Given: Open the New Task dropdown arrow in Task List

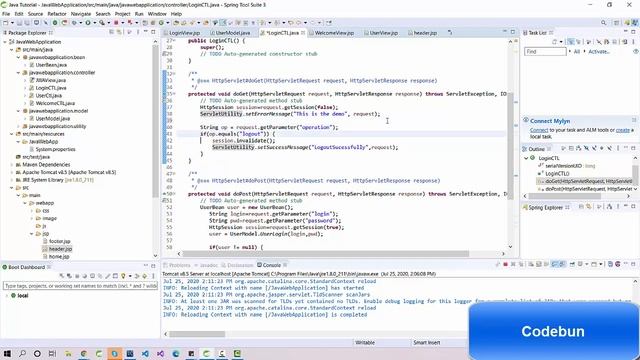Looking at the screenshot, I should tap(561, 42).
